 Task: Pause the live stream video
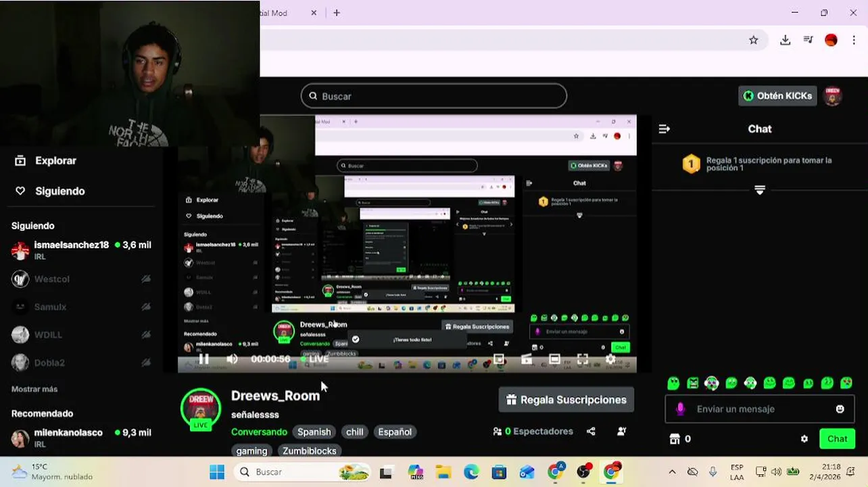point(203,359)
